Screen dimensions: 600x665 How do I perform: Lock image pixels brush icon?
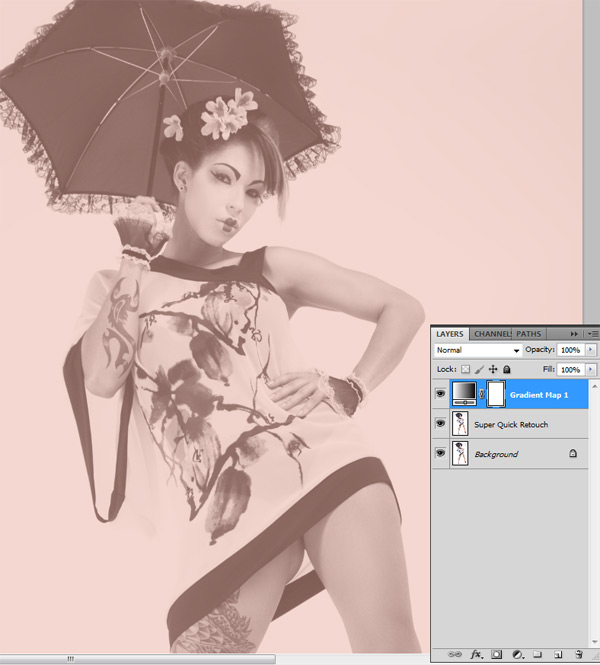point(479,369)
